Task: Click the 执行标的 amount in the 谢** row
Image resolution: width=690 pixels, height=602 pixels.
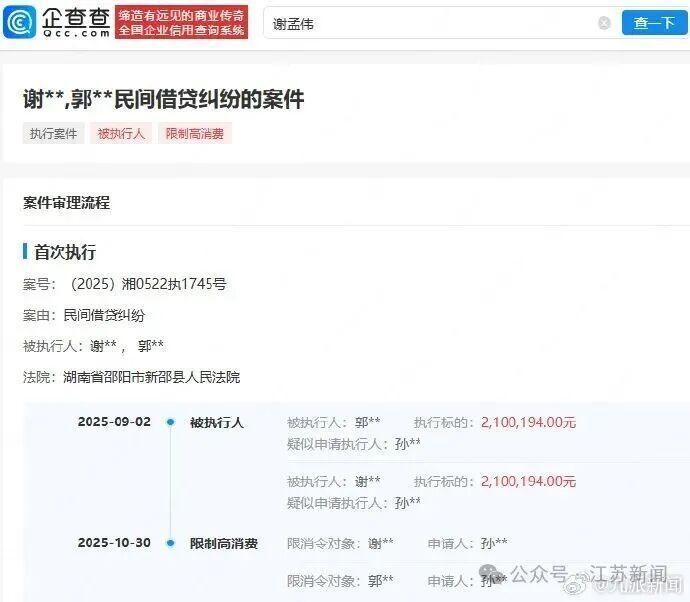Action: [x=528, y=481]
